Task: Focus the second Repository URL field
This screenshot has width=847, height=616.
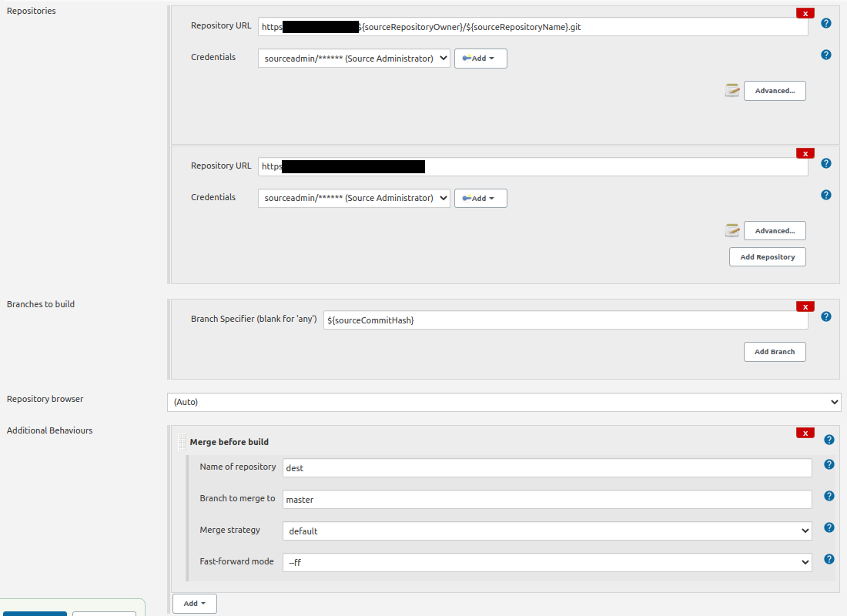Action: [533, 166]
